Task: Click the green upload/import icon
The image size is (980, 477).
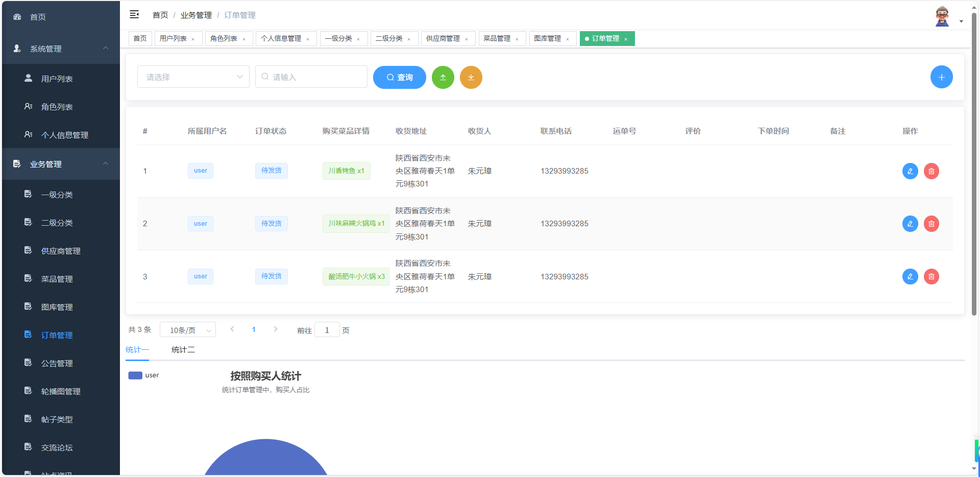Action: pyautogui.click(x=443, y=77)
